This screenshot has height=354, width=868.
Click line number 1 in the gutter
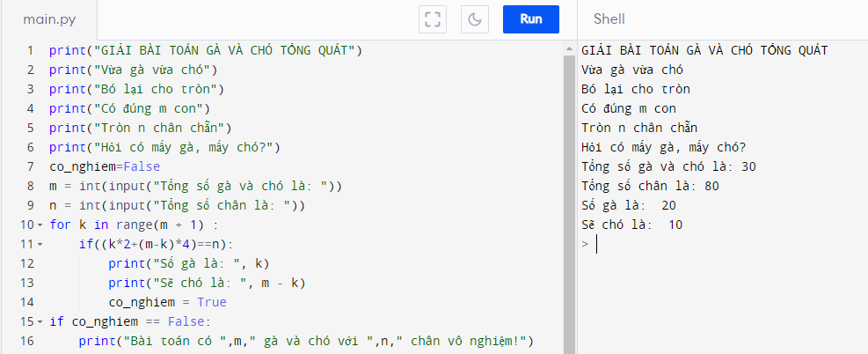[x=30, y=50]
